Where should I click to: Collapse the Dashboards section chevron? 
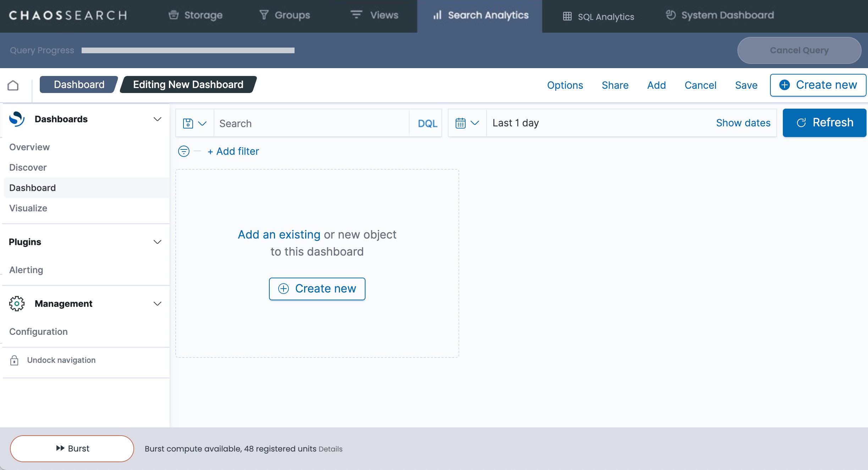(157, 119)
